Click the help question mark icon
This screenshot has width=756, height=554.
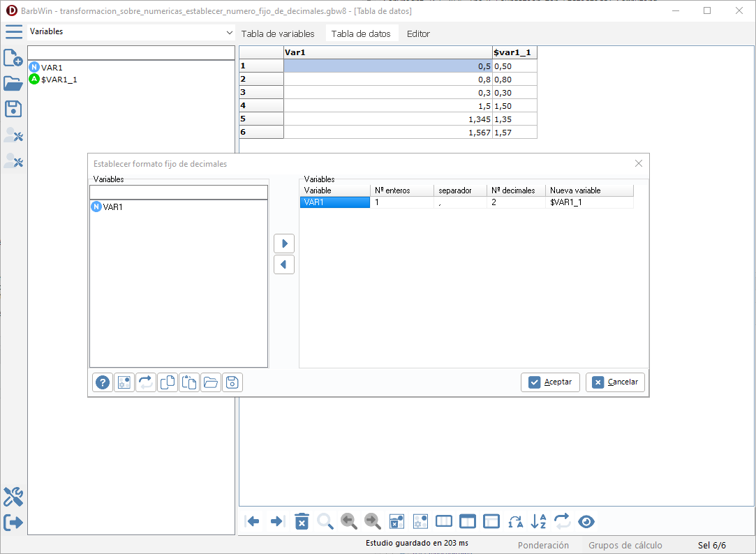(103, 382)
